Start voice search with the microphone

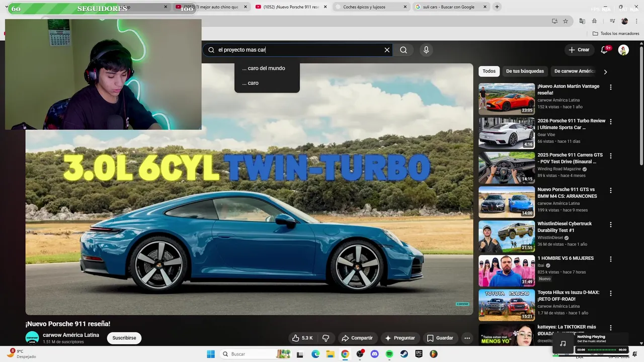(426, 50)
